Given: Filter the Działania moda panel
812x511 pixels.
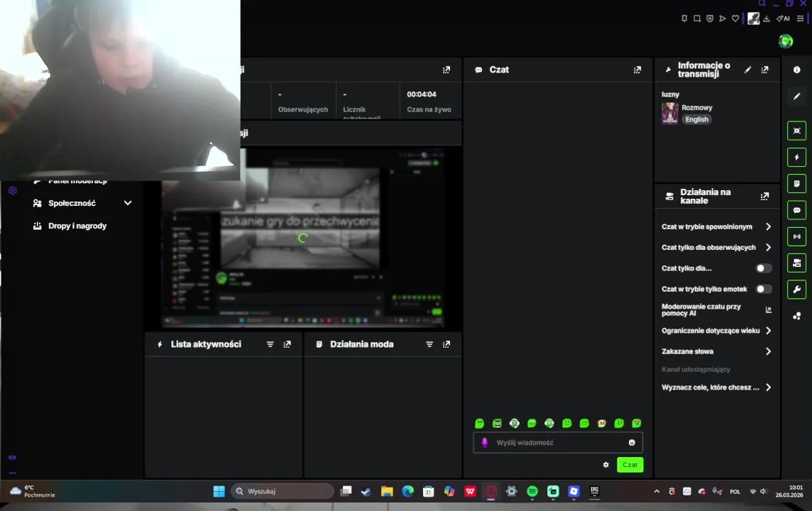Looking at the screenshot, I should (429, 344).
